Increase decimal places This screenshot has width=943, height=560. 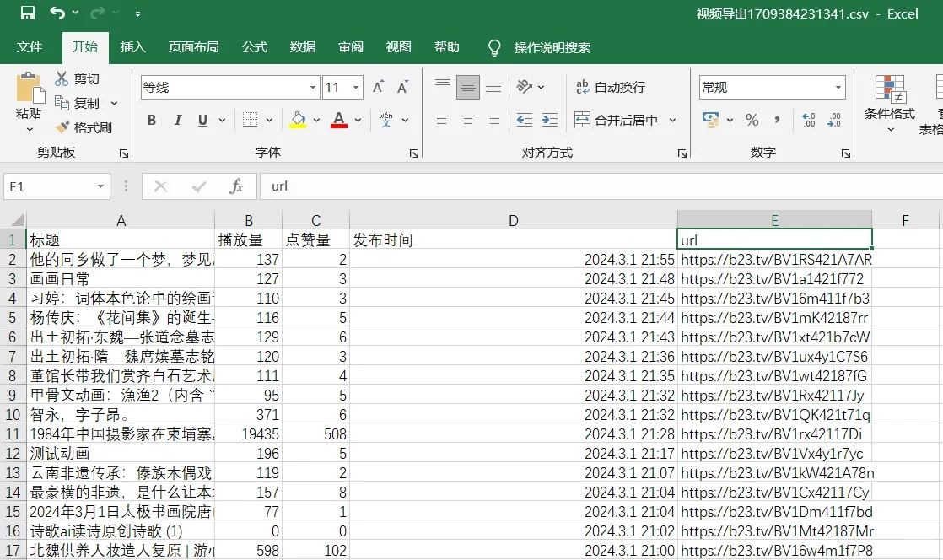point(809,120)
